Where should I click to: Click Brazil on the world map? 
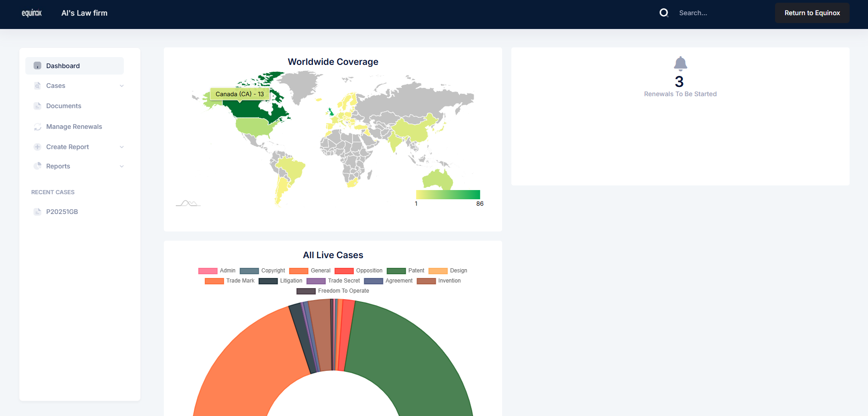click(292, 168)
